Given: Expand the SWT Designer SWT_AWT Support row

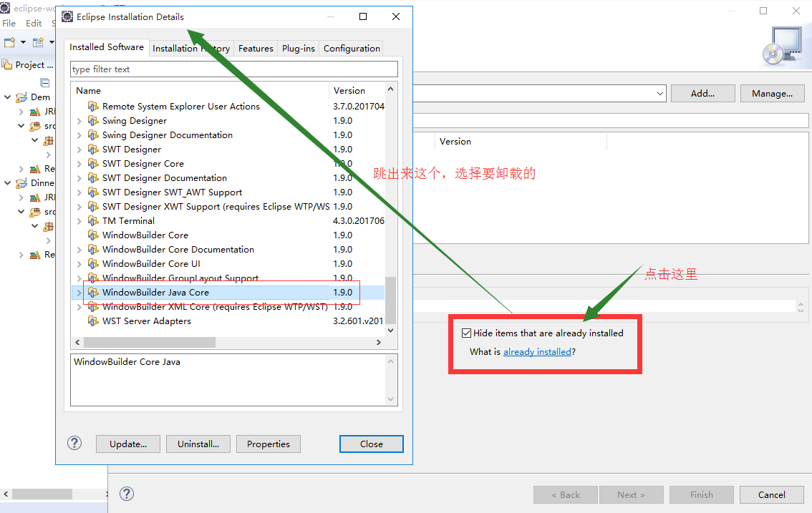Looking at the screenshot, I should [x=79, y=192].
